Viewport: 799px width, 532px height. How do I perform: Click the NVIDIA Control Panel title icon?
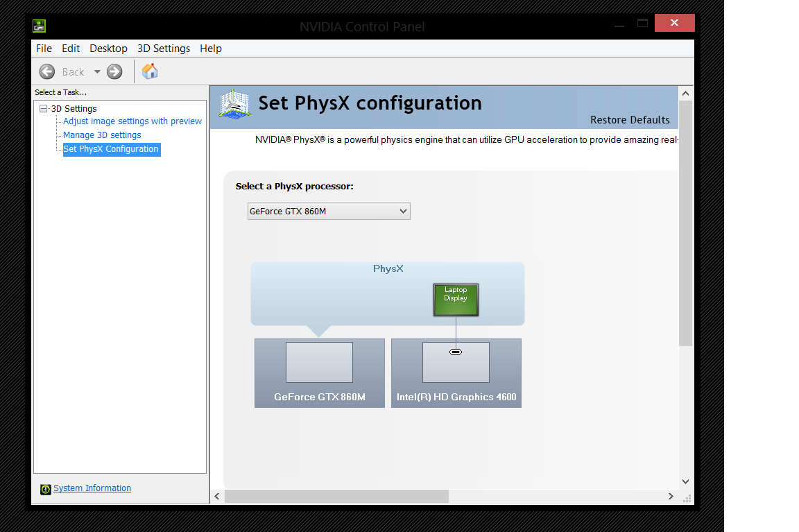click(x=40, y=26)
